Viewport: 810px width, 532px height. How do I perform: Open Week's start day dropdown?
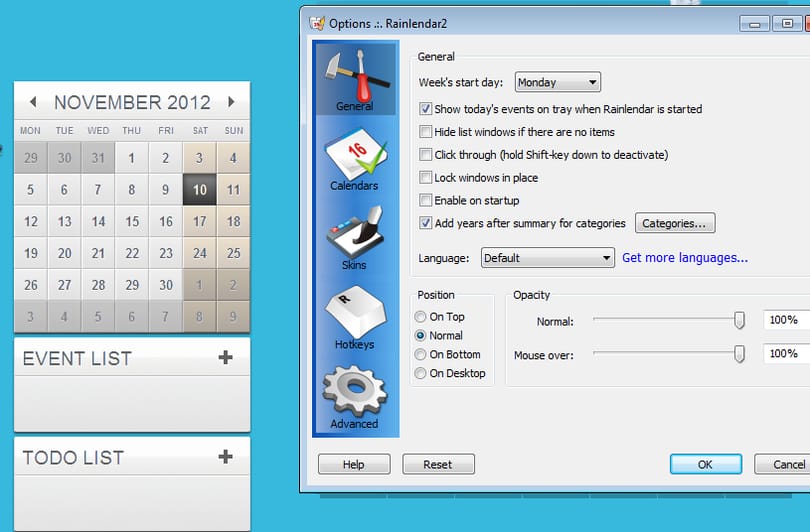coord(558,82)
